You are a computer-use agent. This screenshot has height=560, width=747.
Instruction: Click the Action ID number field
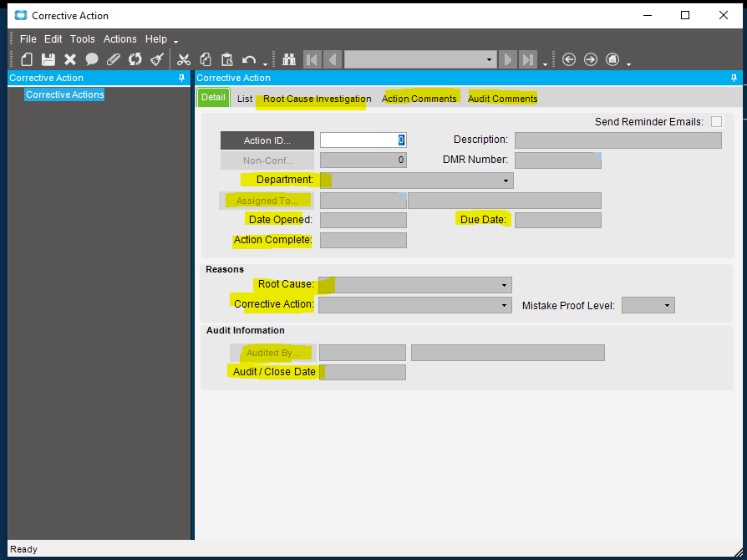pyautogui.click(x=363, y=140)
